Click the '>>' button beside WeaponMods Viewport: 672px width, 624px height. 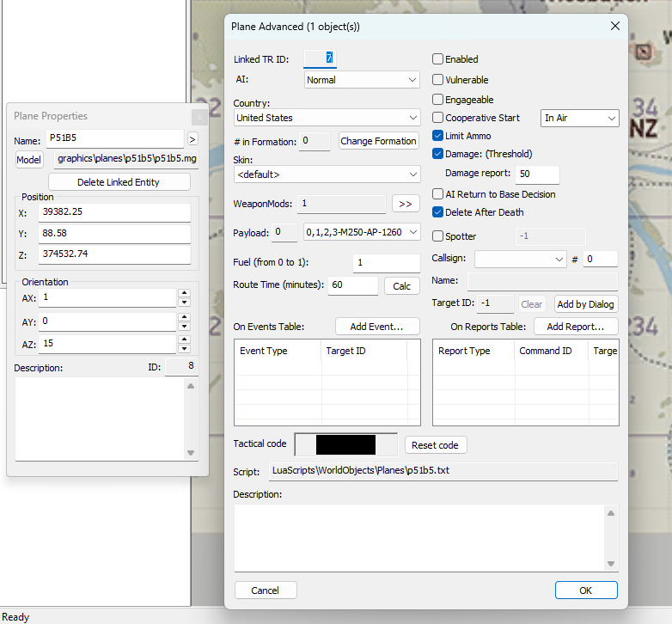point(405,204)
